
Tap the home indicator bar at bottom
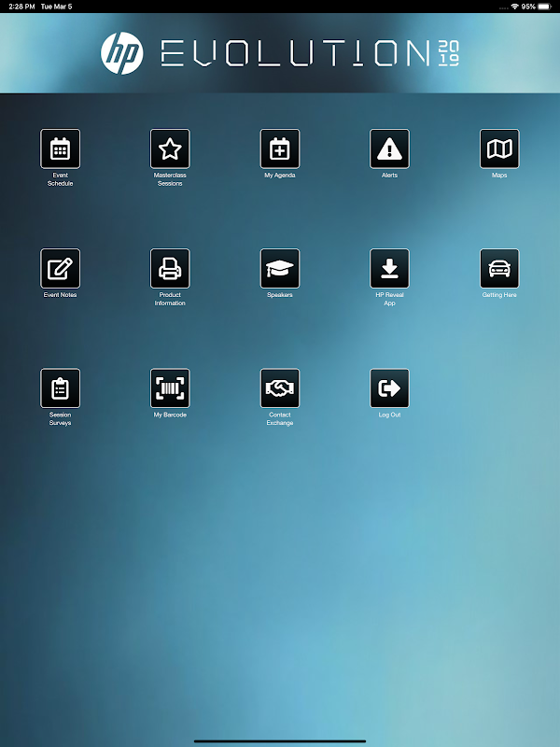(280, 741)
